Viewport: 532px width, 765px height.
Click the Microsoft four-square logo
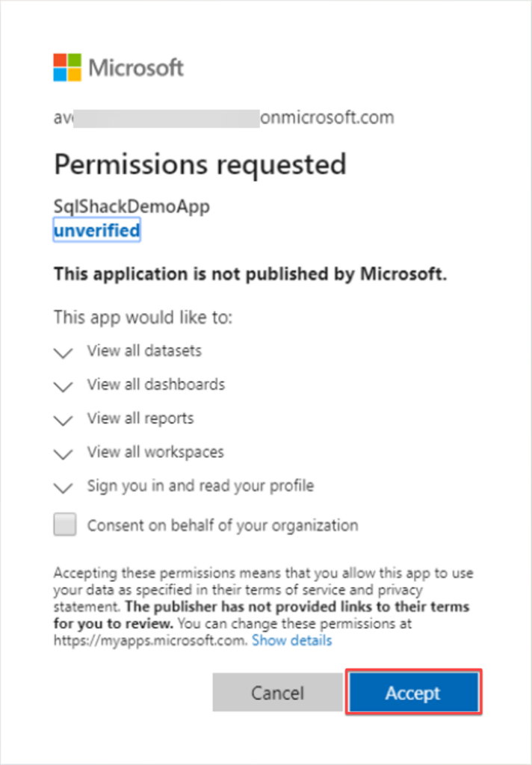[67, 67]
